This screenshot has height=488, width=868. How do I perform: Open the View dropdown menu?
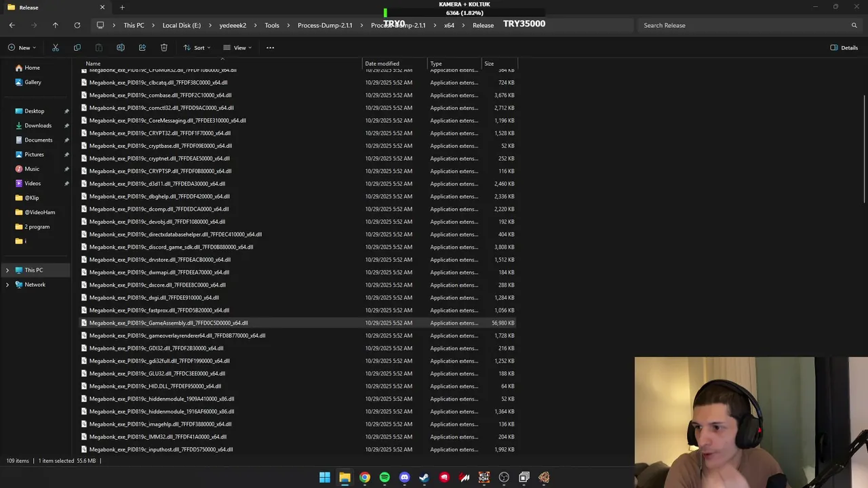click(237, 47)
